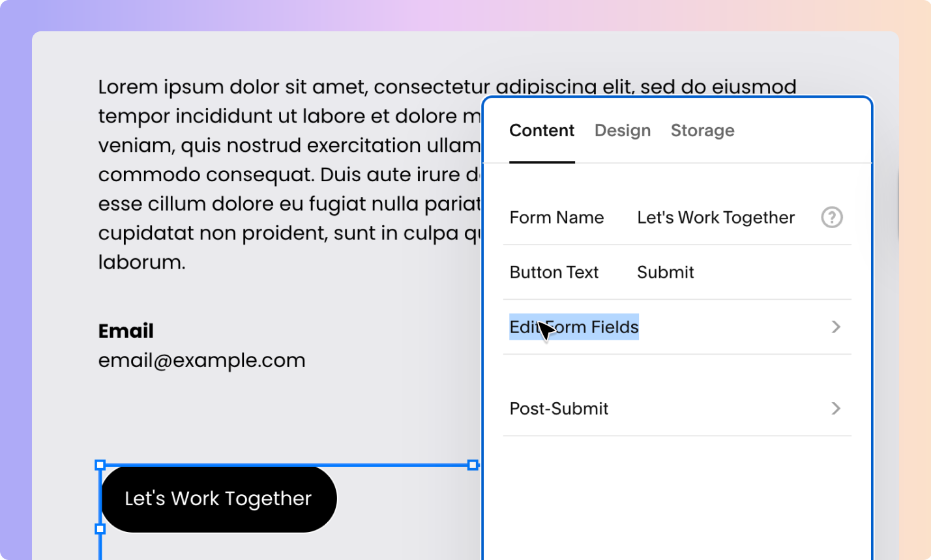Switch to the Design tab
This screenshot has width=931, height=560.
[623, 130]
